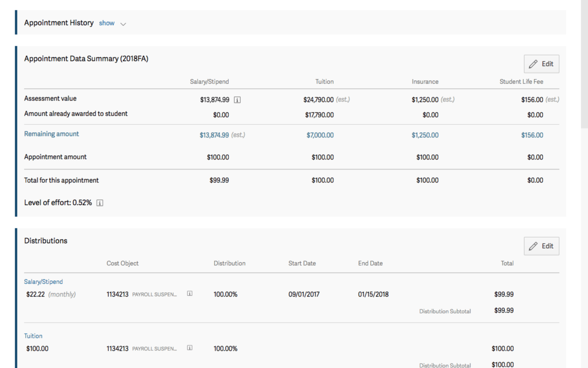The height and width of the screenshot is (368, 588).
Task: Click the vertical scrollbar on the right
Action: (584, 64)
